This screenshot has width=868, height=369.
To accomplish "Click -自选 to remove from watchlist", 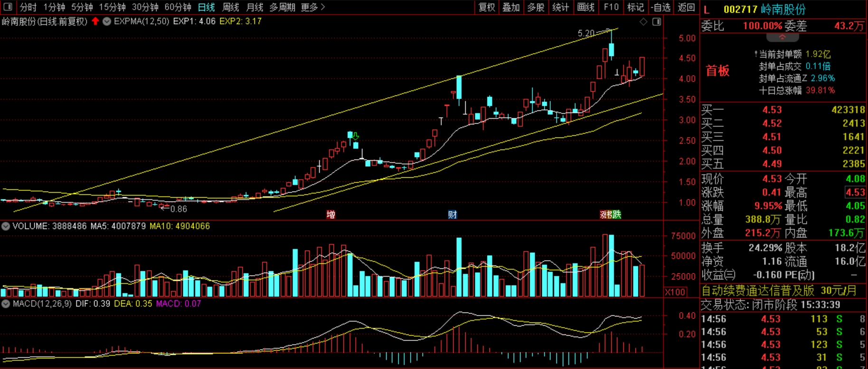I will [x=660, y=7].
